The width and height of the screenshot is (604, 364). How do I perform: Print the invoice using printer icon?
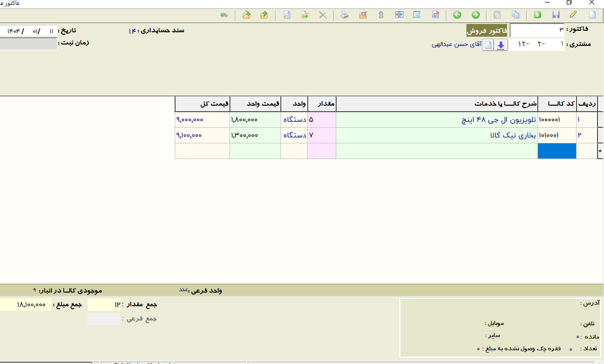pyautogui.click(x=345, y=15)
